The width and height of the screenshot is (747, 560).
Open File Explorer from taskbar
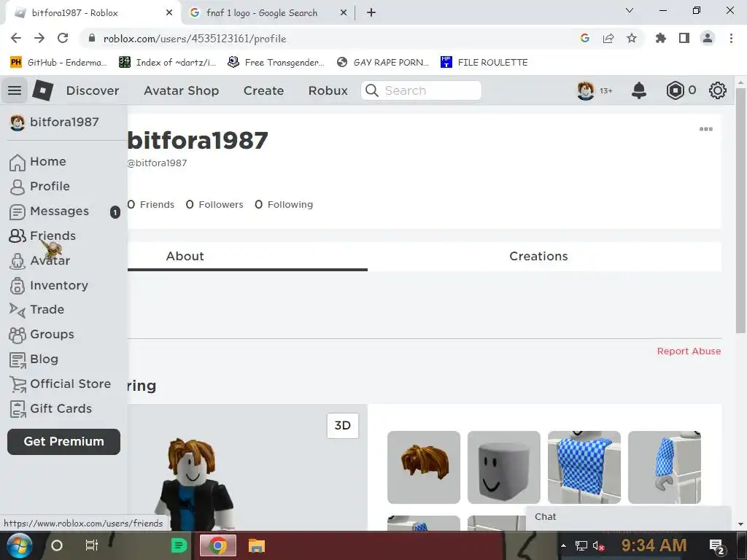256,545
